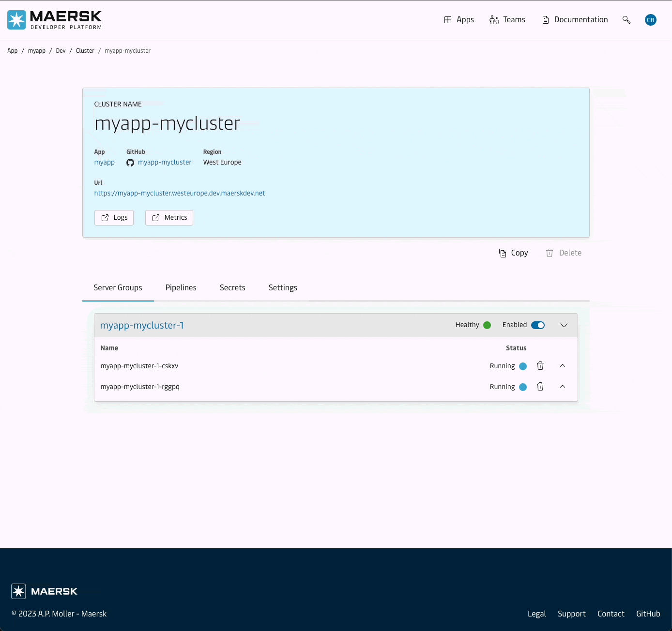Viewport: 672px width, 631px height.
Task: Open the myapp-mycluster-1 server group title
Action: click(x=142, y=326)
